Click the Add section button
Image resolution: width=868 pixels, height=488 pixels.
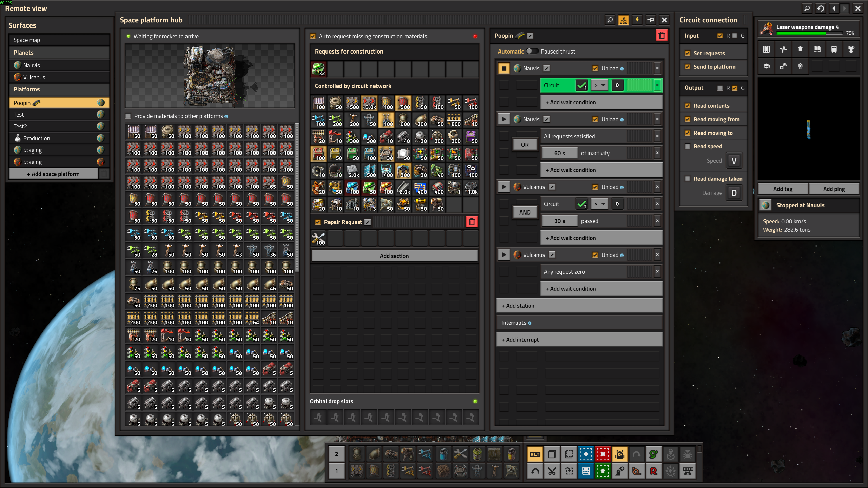pyautogui.click(x=394, y=256)
